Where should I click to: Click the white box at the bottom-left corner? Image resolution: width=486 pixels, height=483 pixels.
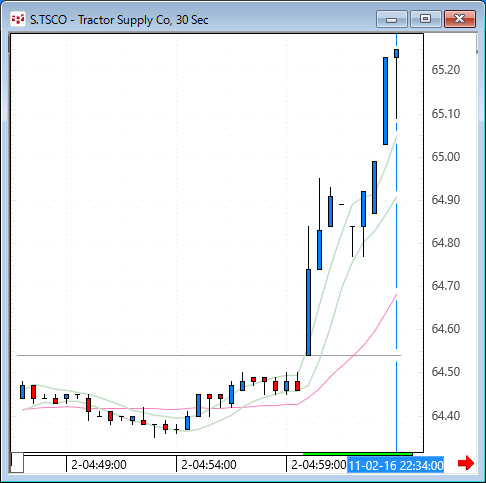coord(17,462)
